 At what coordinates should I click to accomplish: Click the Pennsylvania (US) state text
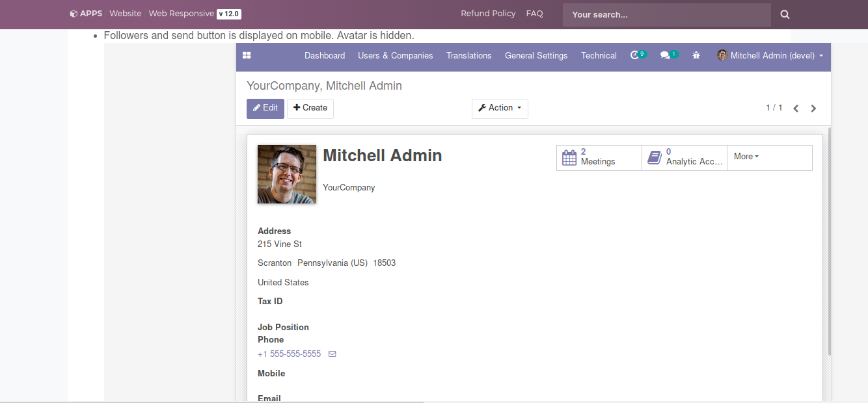pyautogui.click(x=332, y=263)
